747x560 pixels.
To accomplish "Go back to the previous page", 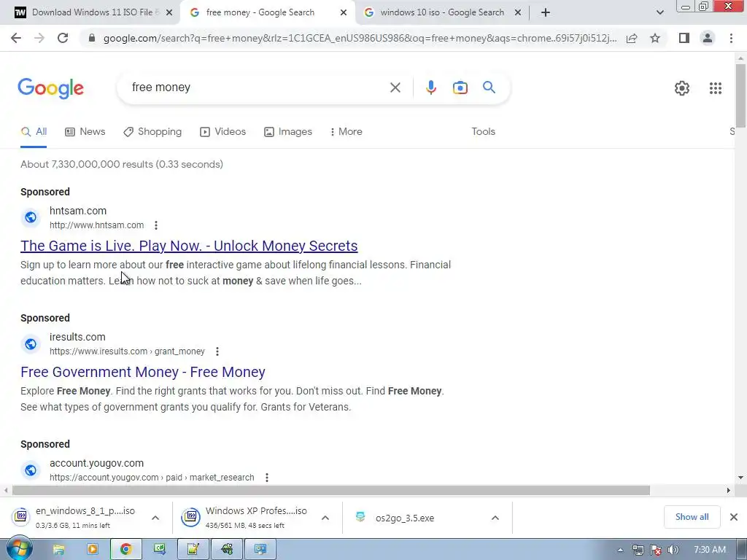I will [x=16, y=38].
